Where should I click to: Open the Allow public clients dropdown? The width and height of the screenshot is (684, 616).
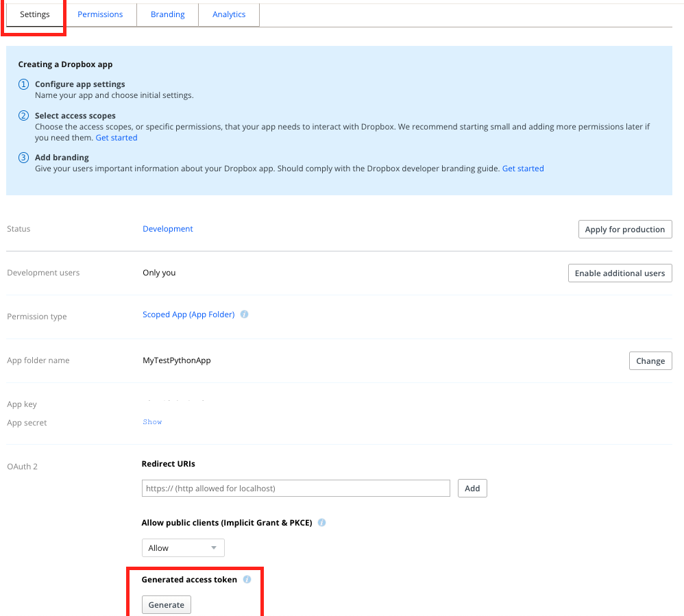(x=183, y=548)
